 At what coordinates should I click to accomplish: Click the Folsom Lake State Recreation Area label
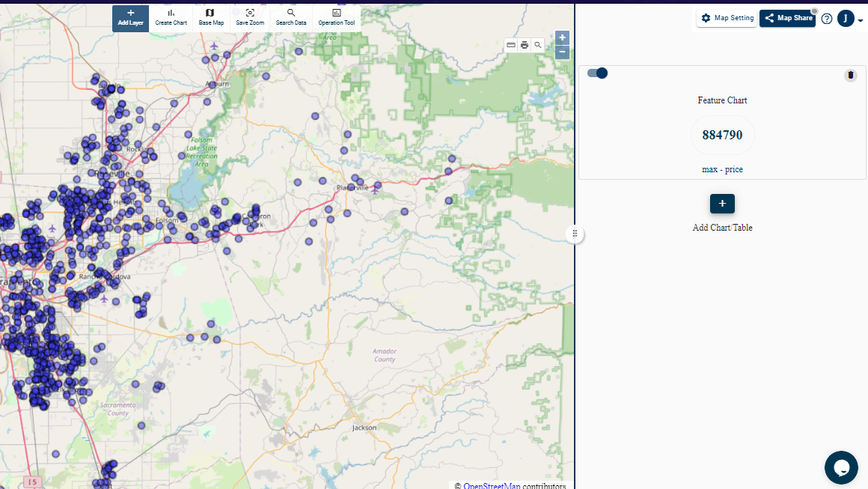(x=201, y=152)
